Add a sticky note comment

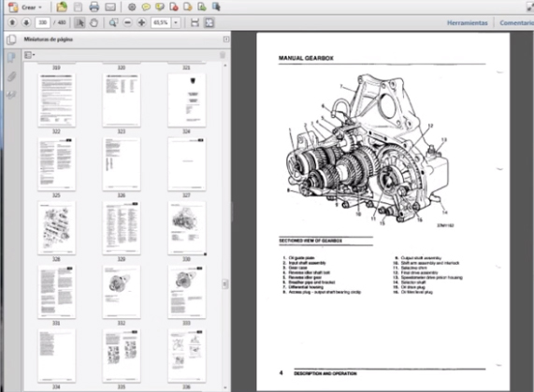pyautogui.click(x=146, y=7)
